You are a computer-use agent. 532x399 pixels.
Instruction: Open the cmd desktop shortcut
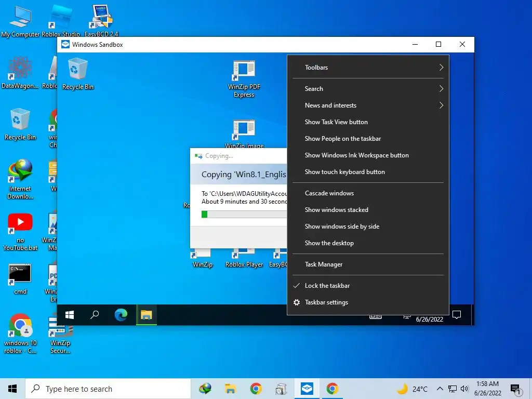coord(20,279)
